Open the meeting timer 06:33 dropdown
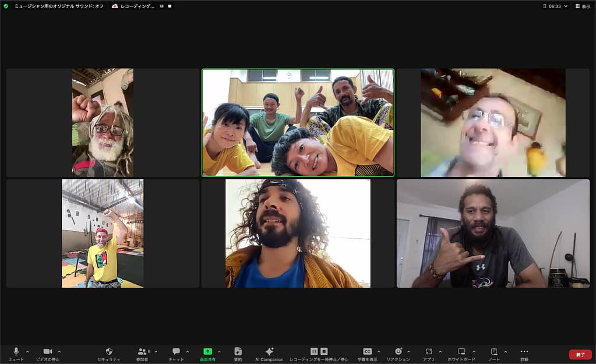Viewport: 596px width, 364px height. tap(555, 6)
